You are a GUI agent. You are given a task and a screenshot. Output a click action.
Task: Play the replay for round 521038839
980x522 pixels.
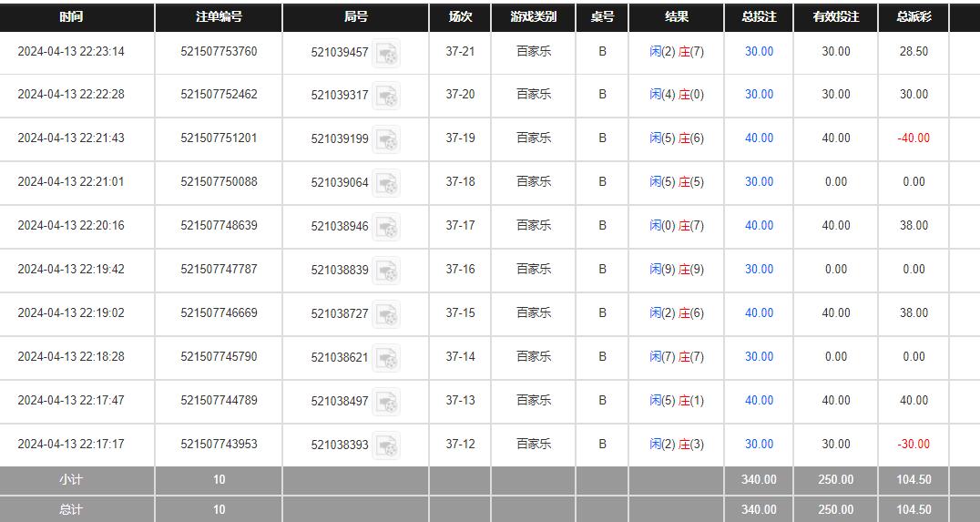tap(386, 271)
